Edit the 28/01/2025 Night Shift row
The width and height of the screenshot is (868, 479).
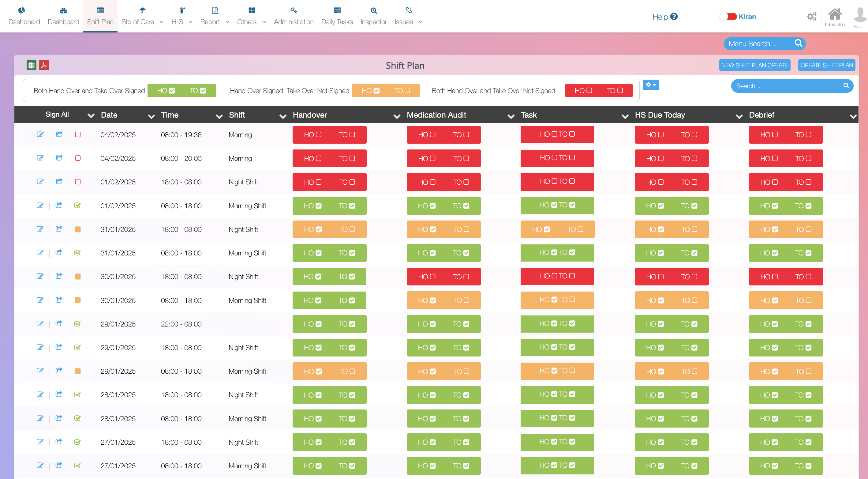point(40,394)
